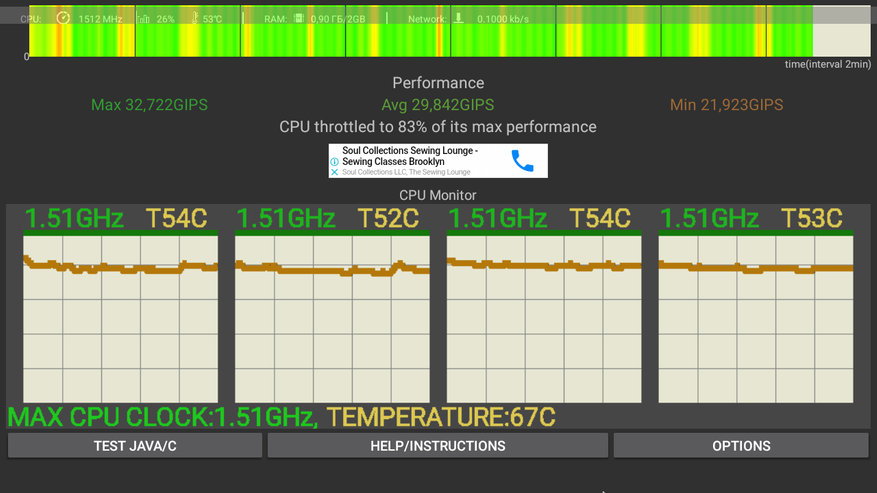
Task: Click the performance heatmap timeline bar
Action: [449, 31]
